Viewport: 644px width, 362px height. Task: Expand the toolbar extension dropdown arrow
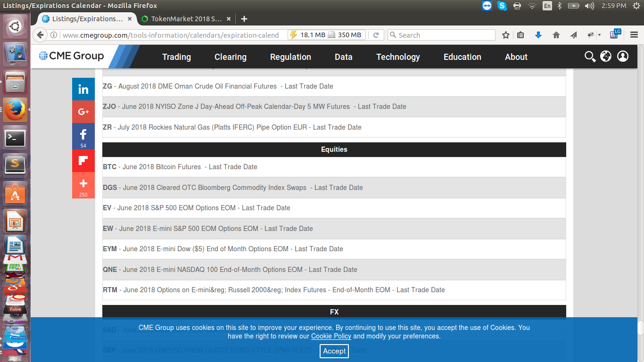coord(599,35)
